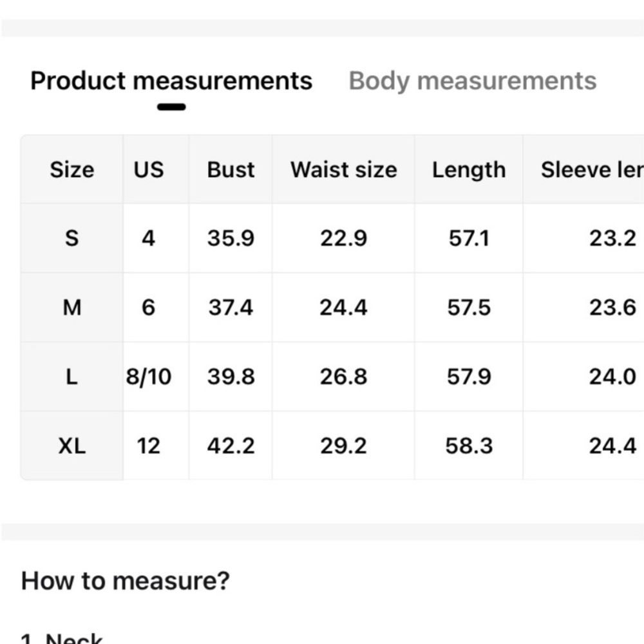Viewport: 644px width, 644px height.
Task: Select the S size row label
Action: point(72,238)
